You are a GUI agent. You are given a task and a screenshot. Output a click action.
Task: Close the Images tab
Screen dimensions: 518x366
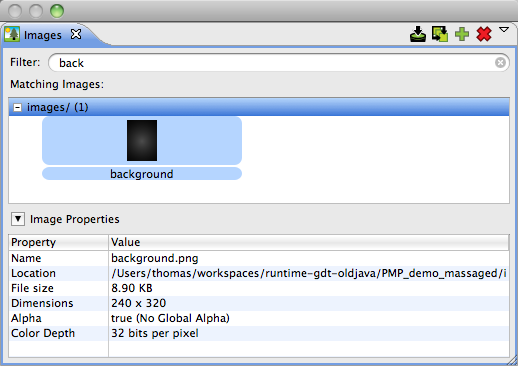click(x=76, y=34)
